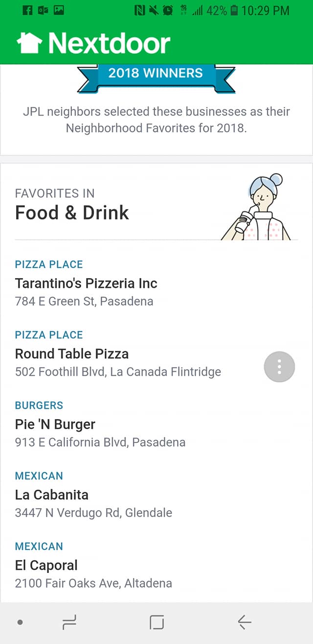This screenshot has width=313, height=644.
Task: Tap the BURGERS category label
Action: [x=39, y=405]
